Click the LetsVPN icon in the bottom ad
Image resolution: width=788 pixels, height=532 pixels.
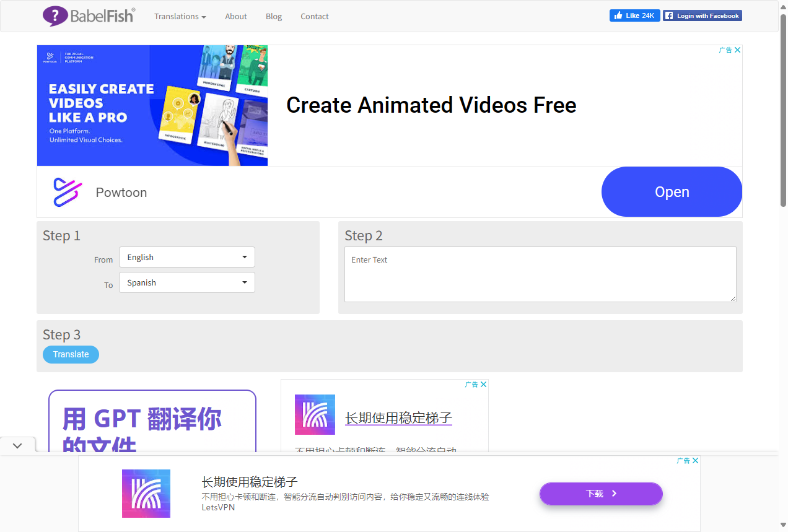pyautogui.click(x=146, y=494)
